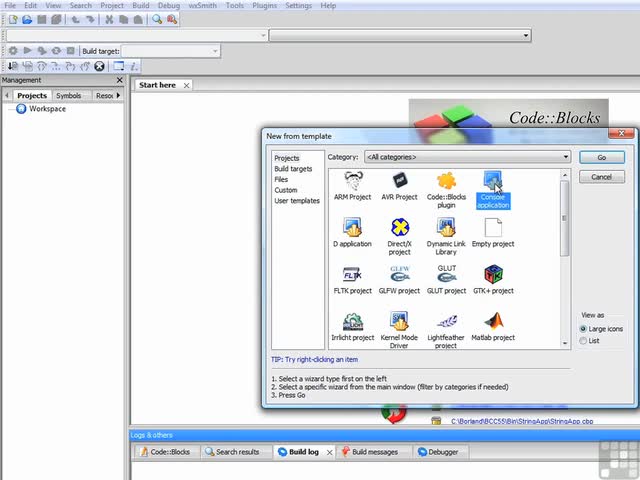Select the Empty project template
This screenshot has height=480, width=640.
(x=493, y=233)
